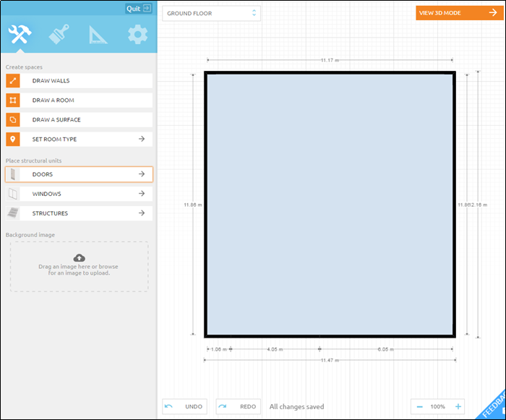Select the blue room floor area
The height and width of the screenshot is (420, 506).
(x=330, y=204)
